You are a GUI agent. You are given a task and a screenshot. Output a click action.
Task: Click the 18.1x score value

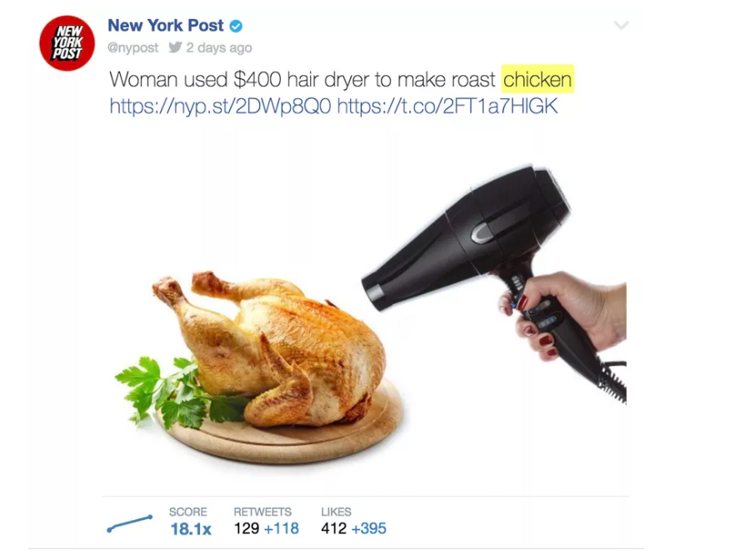(x=191, y=529)
